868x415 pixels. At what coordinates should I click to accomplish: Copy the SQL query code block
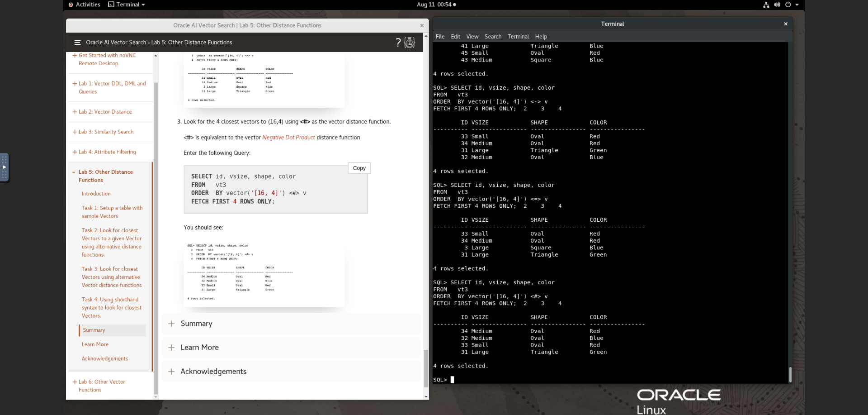[359, 168]
